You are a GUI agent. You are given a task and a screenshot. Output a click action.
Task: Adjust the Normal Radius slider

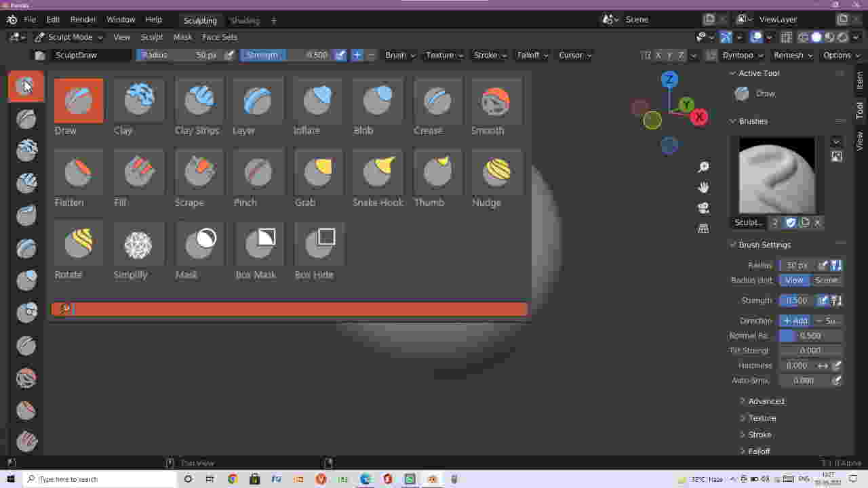coord(810,335)
